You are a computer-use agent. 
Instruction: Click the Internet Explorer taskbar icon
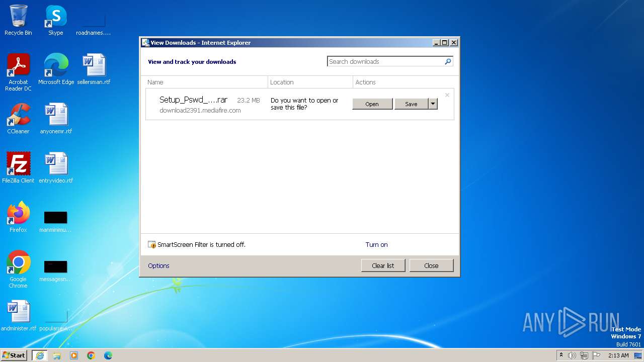point(40,355)
